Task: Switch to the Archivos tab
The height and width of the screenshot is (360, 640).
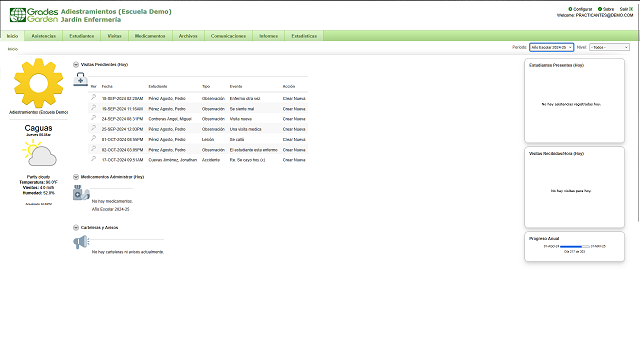Action: 188,36
